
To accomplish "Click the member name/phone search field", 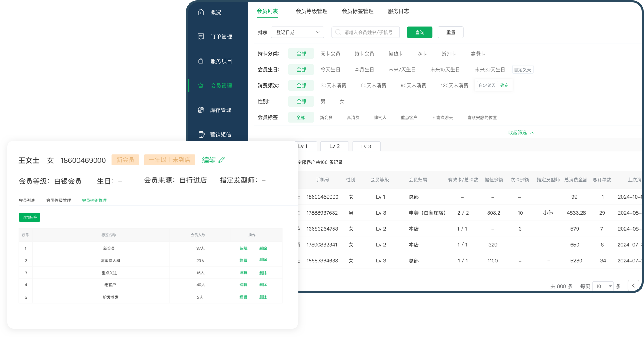I will coord(366,32).
